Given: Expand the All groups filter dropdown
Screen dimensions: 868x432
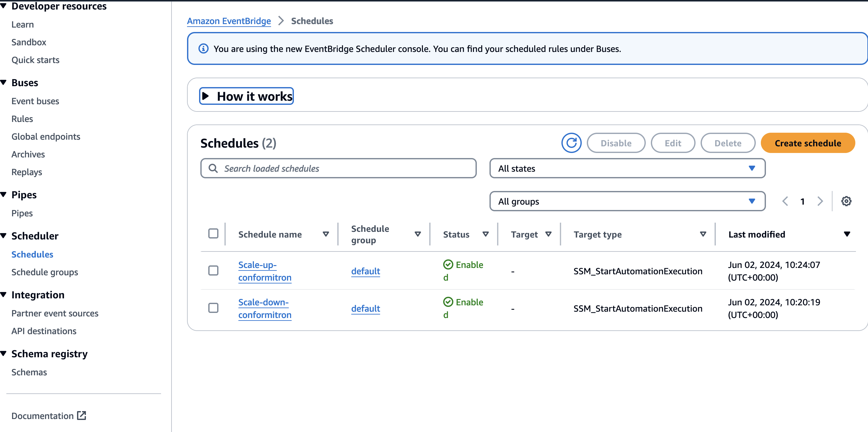Looking at the screenshot, I should [626, 201].
